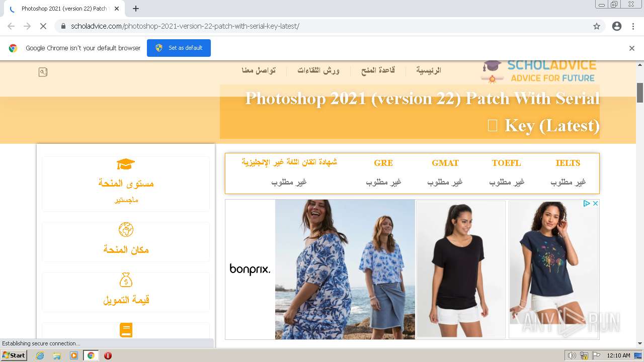Click the Set as default button
This screenshot has width=644, height=362.
[179, 48]
